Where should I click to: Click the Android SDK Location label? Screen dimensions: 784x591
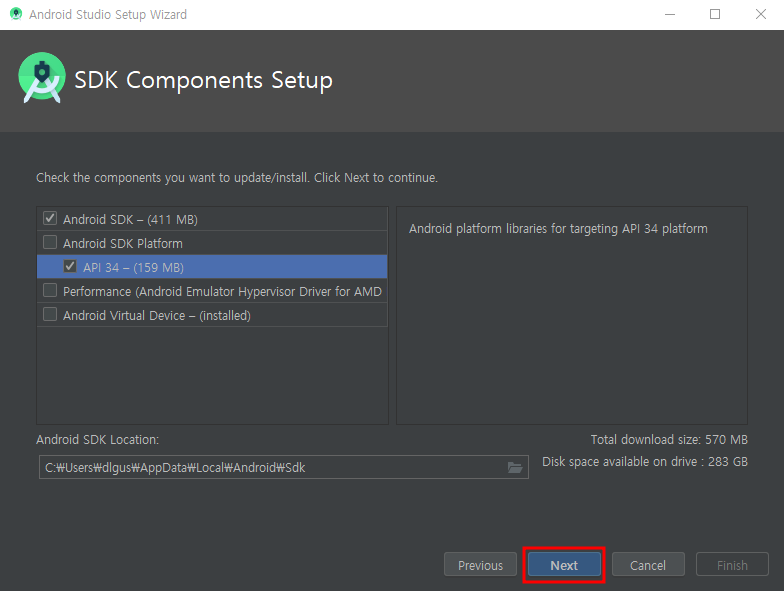click(98, 440)
